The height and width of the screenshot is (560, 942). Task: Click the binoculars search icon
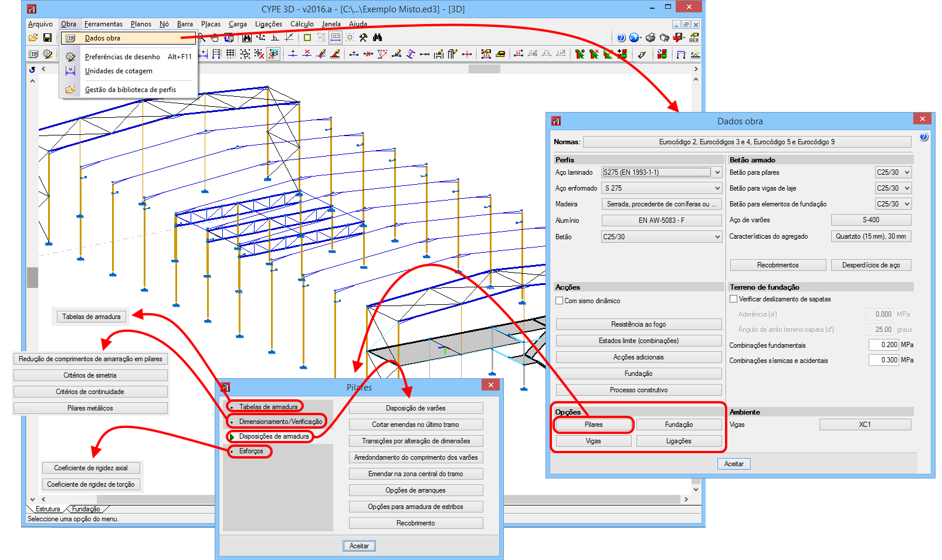pyautogui.click(x=377, y=38)
